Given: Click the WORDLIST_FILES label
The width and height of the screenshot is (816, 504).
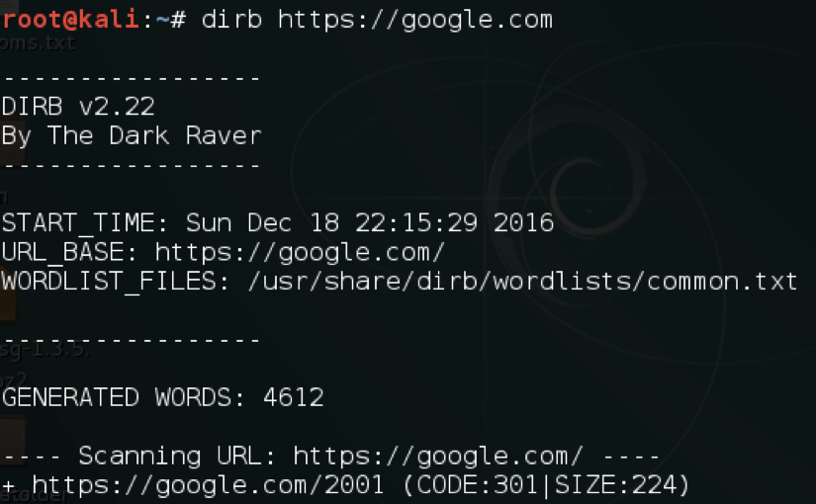Looking at the screenshot, I should click(x=115, y=282).
